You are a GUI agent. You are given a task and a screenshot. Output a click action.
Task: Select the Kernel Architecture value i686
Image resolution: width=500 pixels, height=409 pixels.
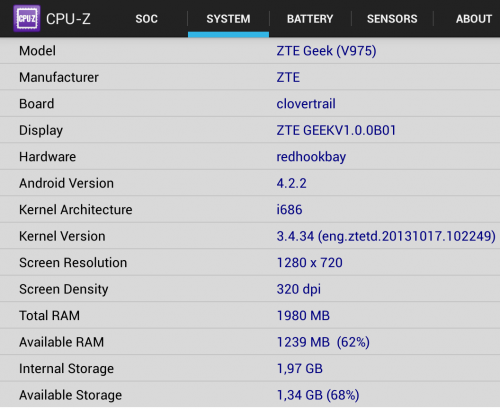click(289, 210)
